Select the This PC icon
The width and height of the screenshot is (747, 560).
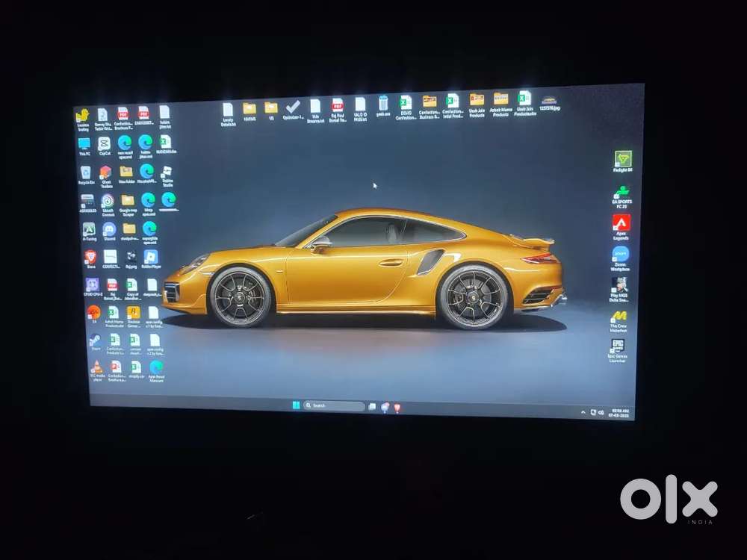[x=84, y=143]
